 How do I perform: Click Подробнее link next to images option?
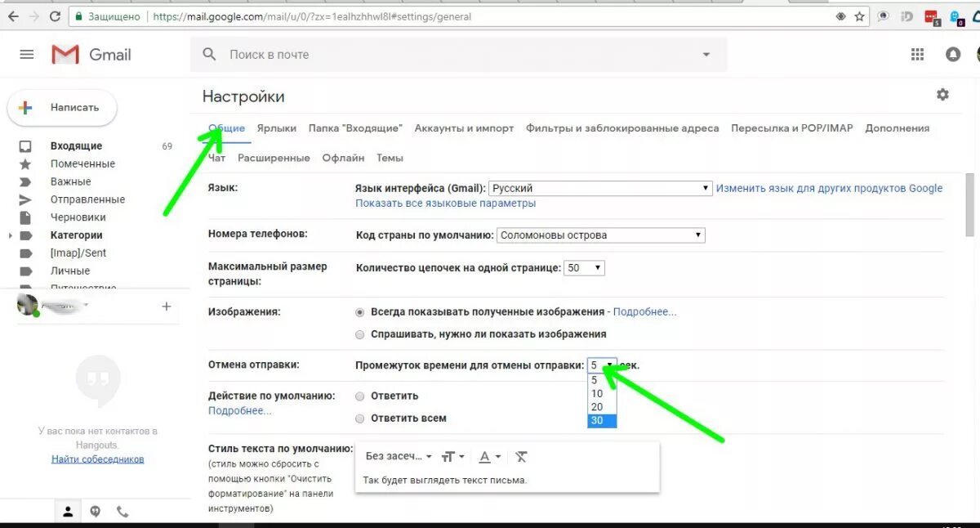pyautogui.click(x=644, y=312)
